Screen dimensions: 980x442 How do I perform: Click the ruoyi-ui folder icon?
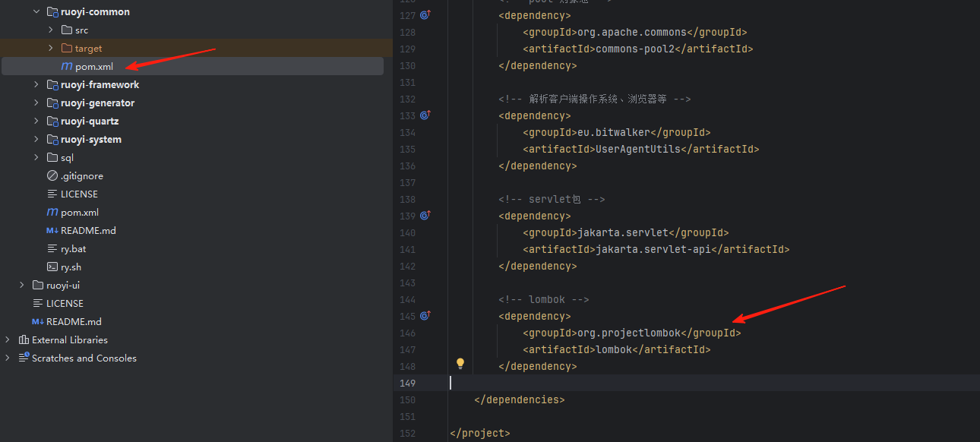[38, 285]
